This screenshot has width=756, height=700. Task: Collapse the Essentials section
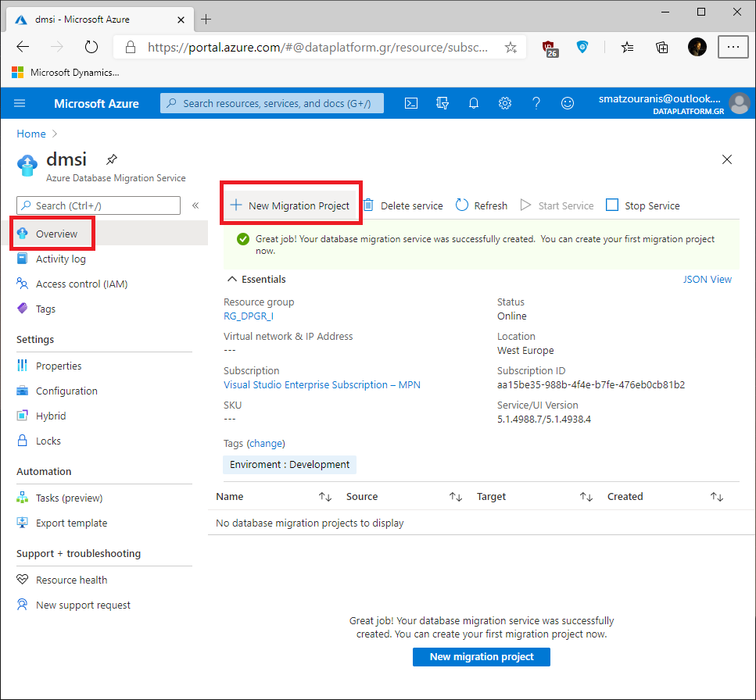(x=232, y=280)
